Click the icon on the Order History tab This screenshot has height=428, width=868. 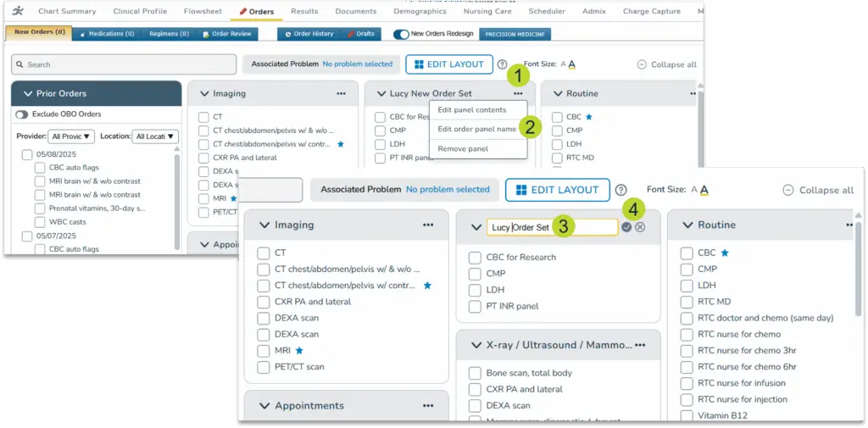click(287, 34)
